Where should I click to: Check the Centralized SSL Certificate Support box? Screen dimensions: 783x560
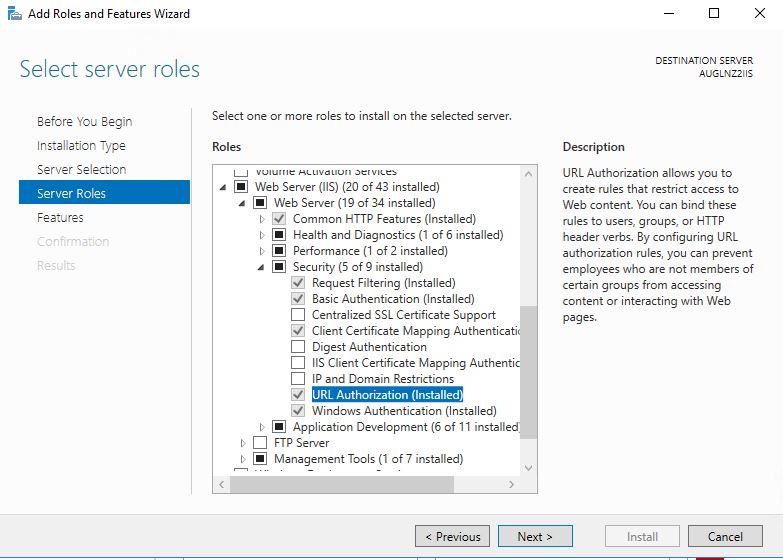tap(298, 315)
